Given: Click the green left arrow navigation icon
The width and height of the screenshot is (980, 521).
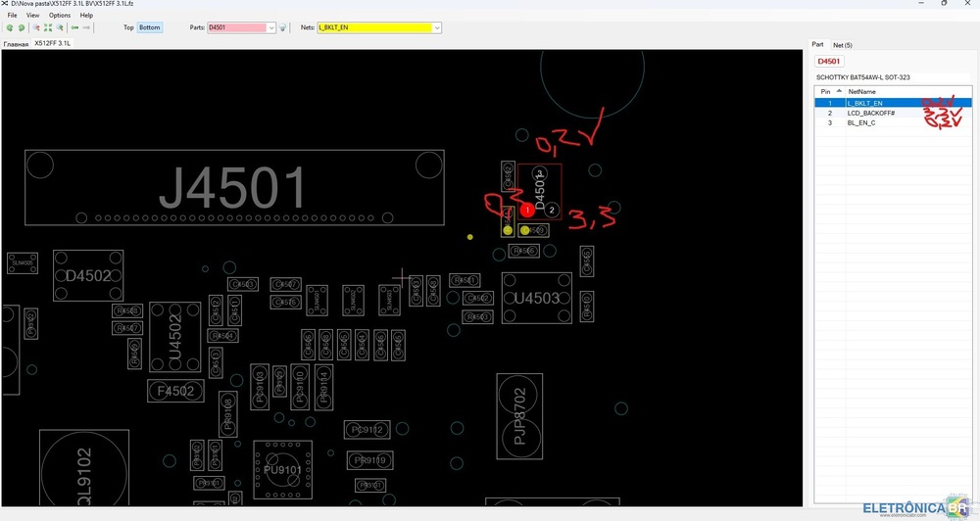Looking at the screenshot, I should click(74, 27).
